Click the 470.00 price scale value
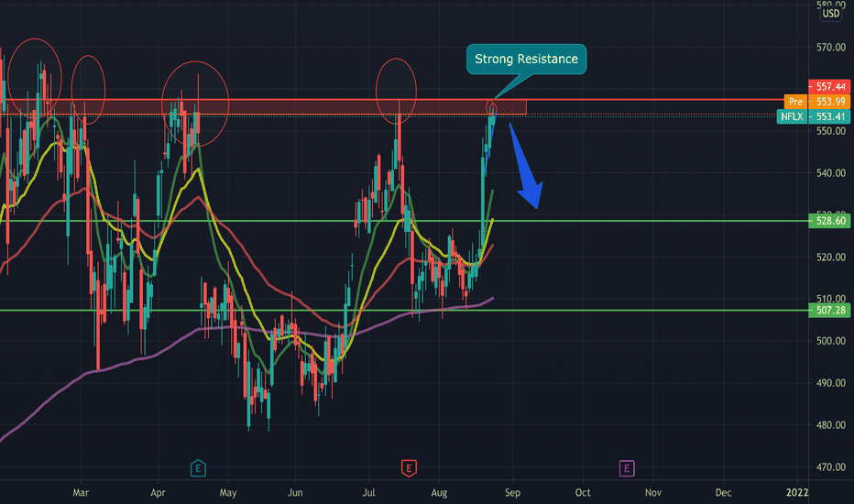Viewport: 854px width, 504px height. [831, 467]
